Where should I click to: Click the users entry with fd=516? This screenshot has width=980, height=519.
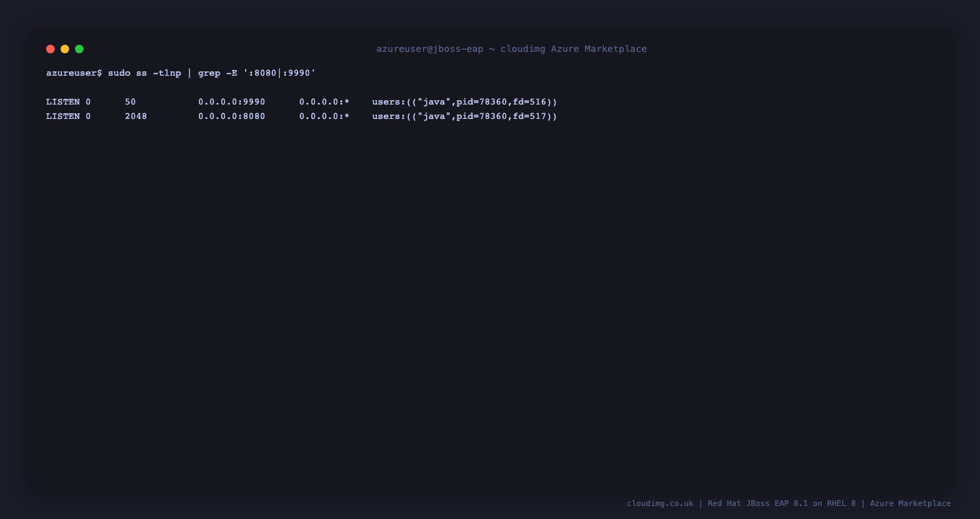coord(465,102)
